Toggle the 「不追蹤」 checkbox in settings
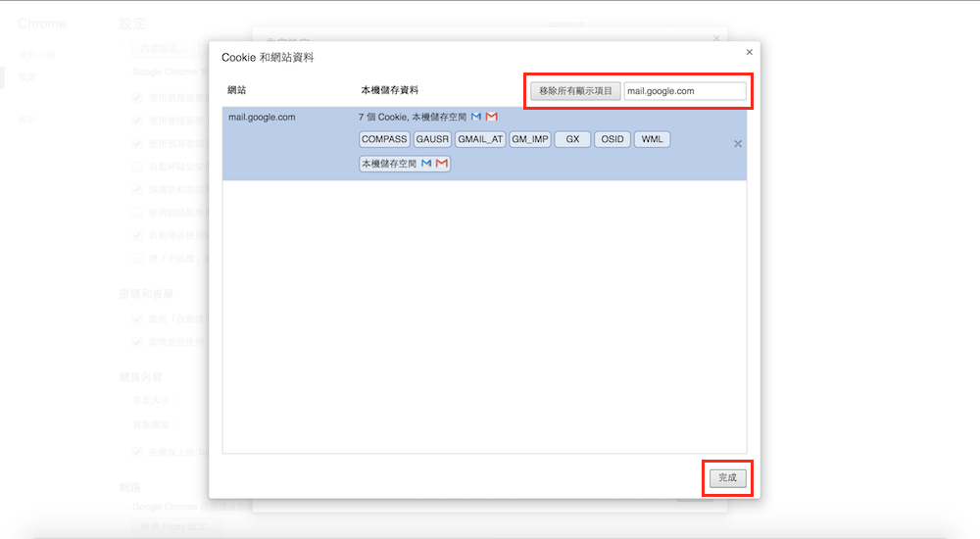The image size is (980, 539). 137,259
